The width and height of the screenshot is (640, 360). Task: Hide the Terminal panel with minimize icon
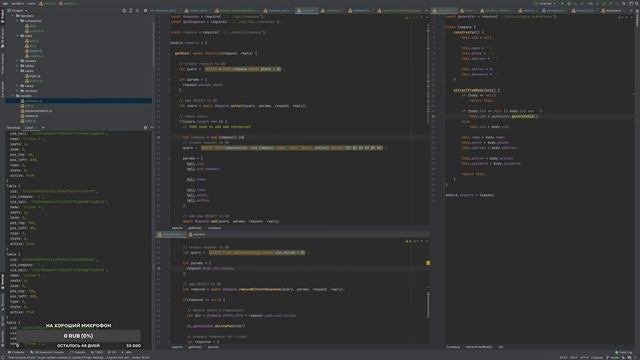pos(151,128)
